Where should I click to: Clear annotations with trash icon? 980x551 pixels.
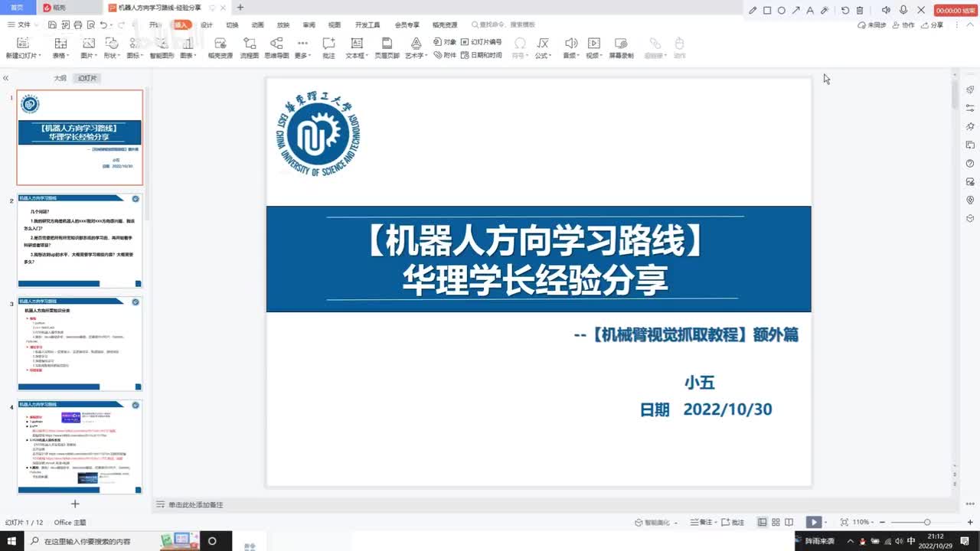(860, 11)
